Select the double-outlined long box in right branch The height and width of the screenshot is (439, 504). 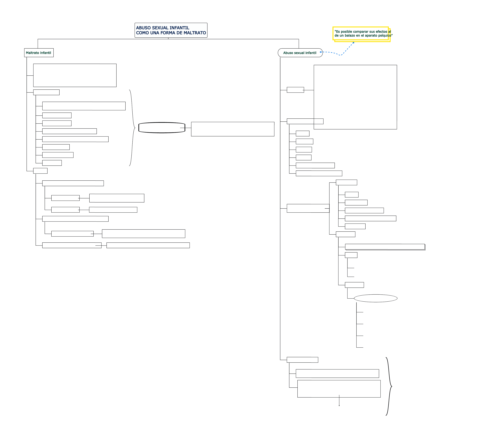click(385, 247)
